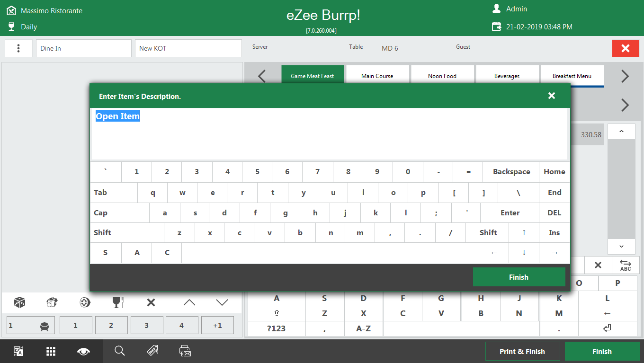Screen dimensions: 644x363
Task: Open the search magnifier in bottom bar
Action: point(120,351)
